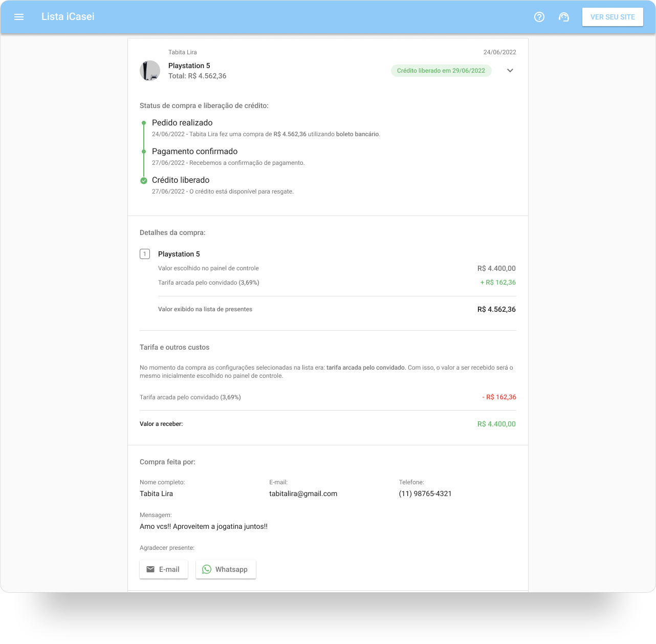Click the envelope icon in E-mail button

[150, 569]
